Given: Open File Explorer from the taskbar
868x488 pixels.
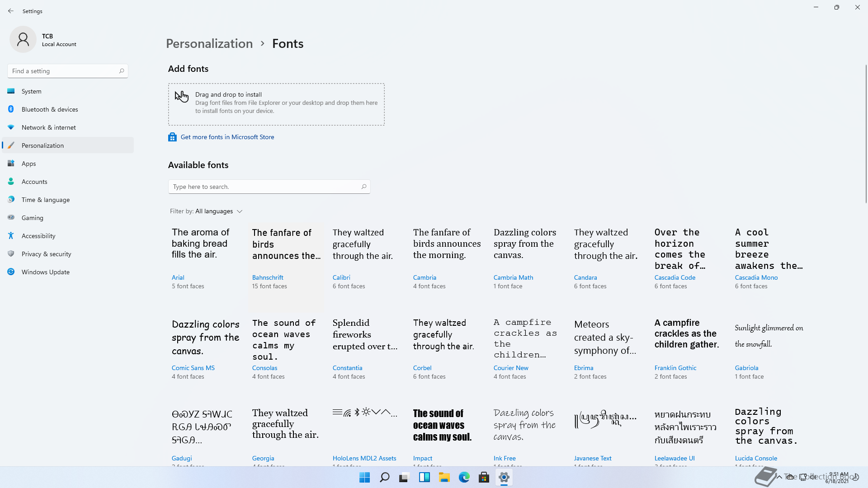Looking at the screenshot, I should pyautogui.click(x=444, y=477).
